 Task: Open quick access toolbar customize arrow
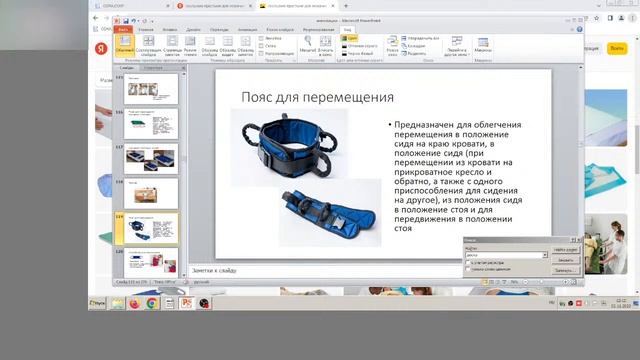(x=153, y=21)
